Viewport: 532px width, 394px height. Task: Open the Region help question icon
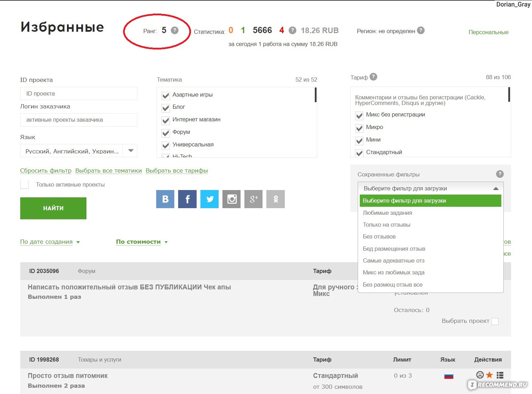tap(421, 30)
